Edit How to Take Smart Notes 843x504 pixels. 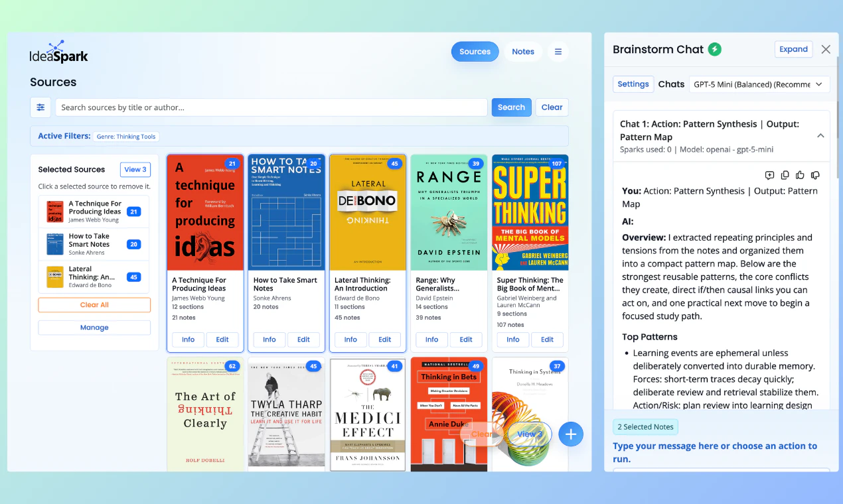point(303,340)
